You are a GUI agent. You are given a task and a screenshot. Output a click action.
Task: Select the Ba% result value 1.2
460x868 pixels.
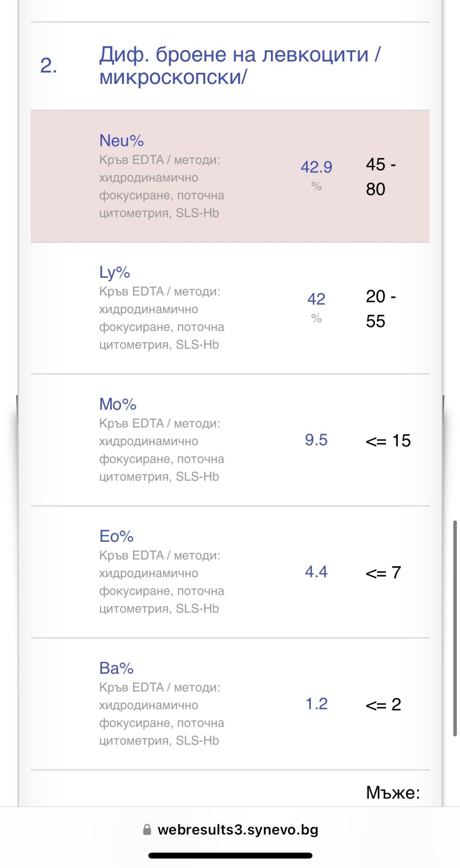(316, 704)
